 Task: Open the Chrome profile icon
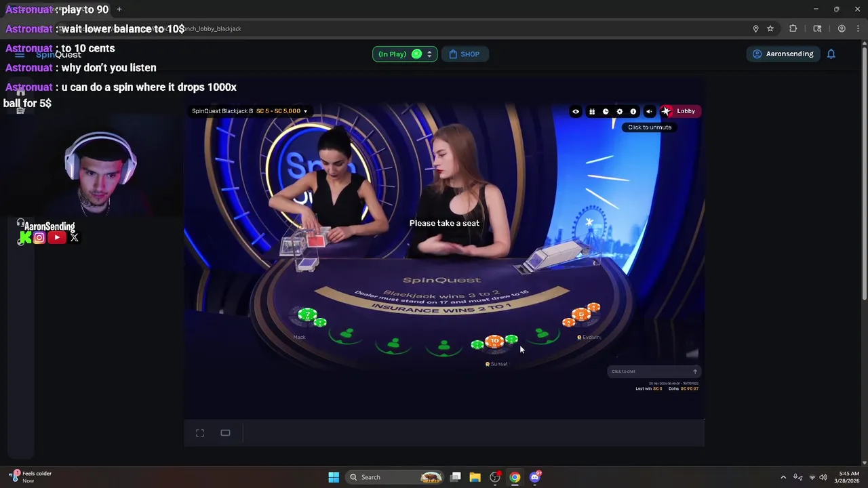pyautogui.click(x=842, y=28)
